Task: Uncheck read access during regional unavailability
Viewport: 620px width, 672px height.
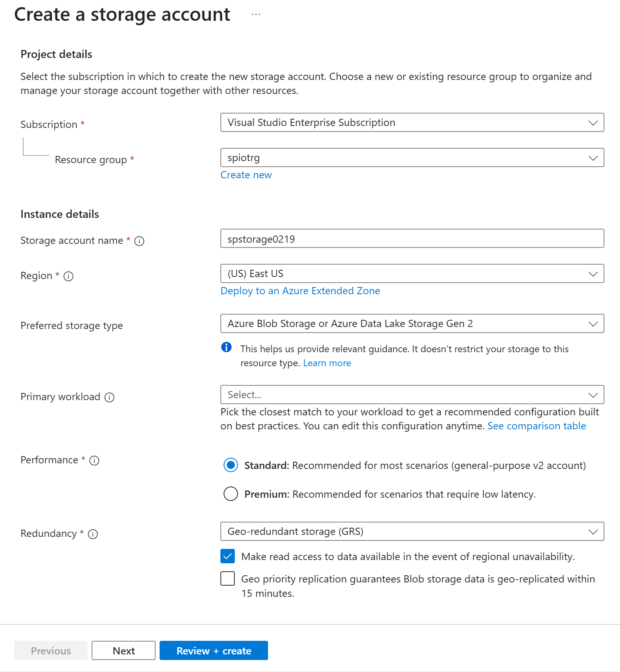Action: click(x=227, y=556)
